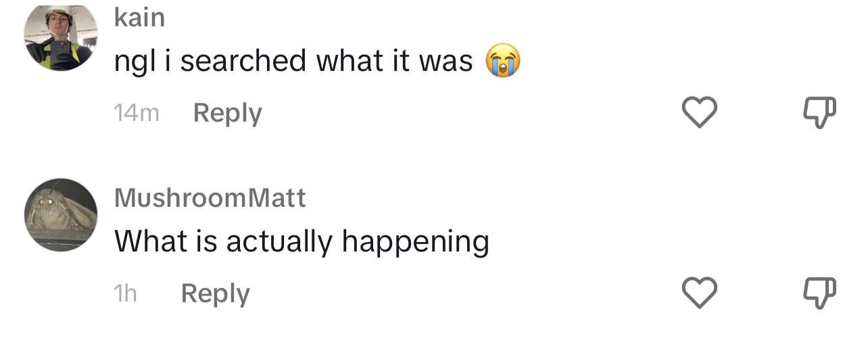Like kain's comment with the heart icon
Image resolution: width=868 pixels, height=357 pixels.
click(699, 112)
